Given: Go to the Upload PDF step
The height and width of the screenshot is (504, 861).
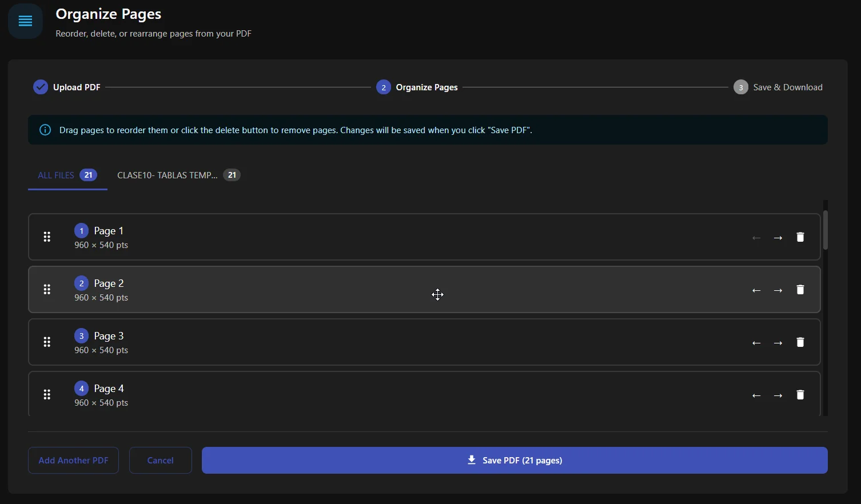Looking at the screenshot, I should (67, 87).
